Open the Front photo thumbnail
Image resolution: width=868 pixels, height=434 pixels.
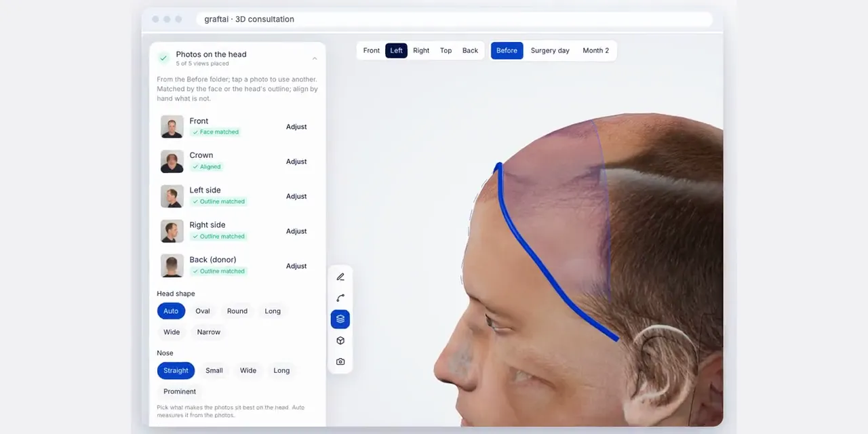(172, 127)
